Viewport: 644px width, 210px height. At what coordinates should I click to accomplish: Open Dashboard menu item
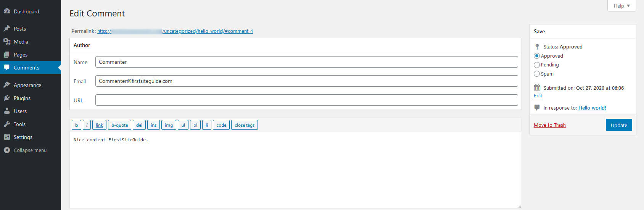click(31, 11)
